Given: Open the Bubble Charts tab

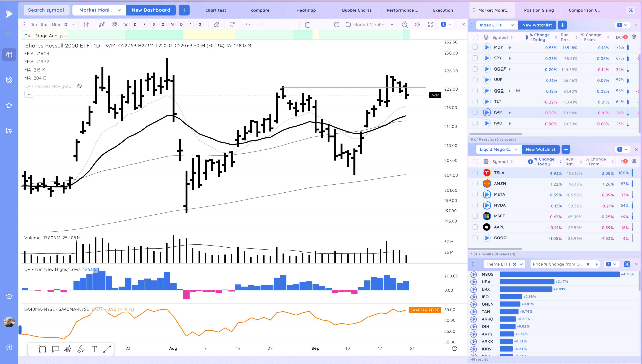Looking at the screenshot, I should tap(356, 10).
